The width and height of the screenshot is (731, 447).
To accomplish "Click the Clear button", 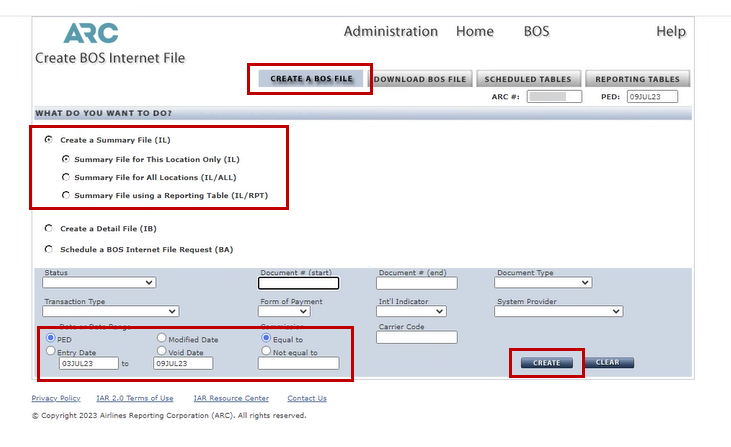I will pos(609,362).
